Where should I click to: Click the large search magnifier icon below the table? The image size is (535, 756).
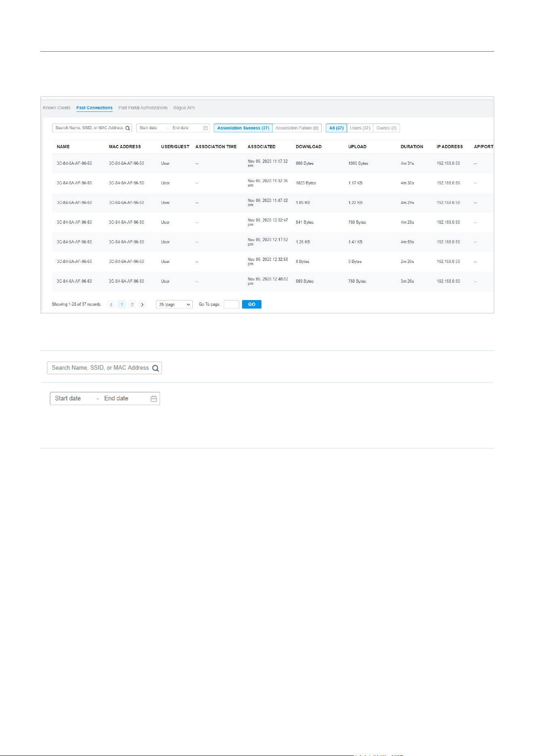pyautogui.click(x=156, y=368)
